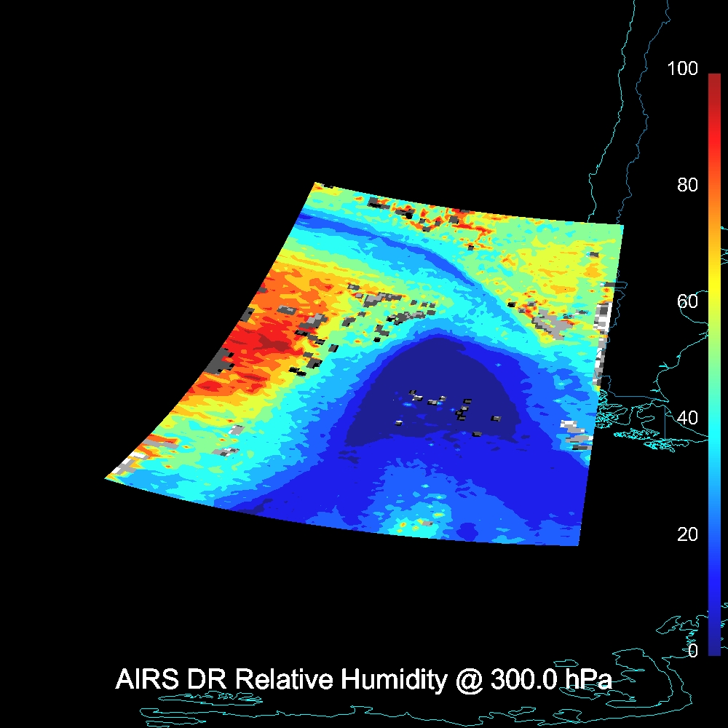Click the 20 label on the color scale
The width and height of the screenshot is (728, 728).
pyautogui.click(x=687, y=534)
